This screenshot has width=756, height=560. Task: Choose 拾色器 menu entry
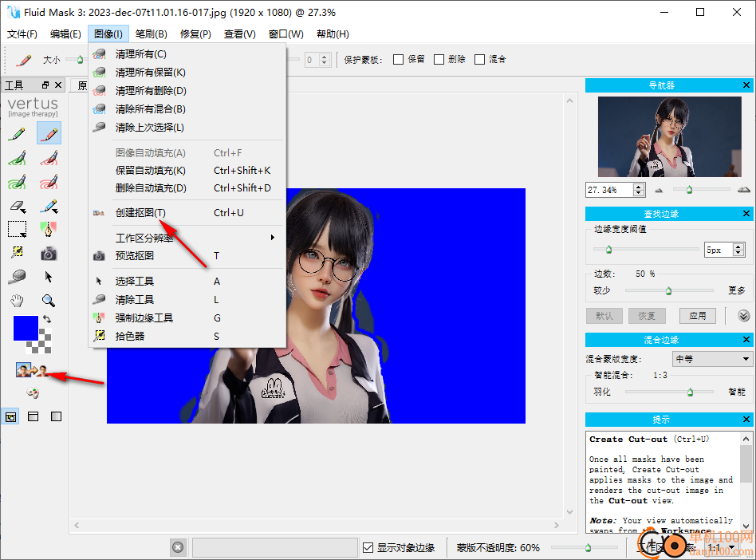(187, 336)
